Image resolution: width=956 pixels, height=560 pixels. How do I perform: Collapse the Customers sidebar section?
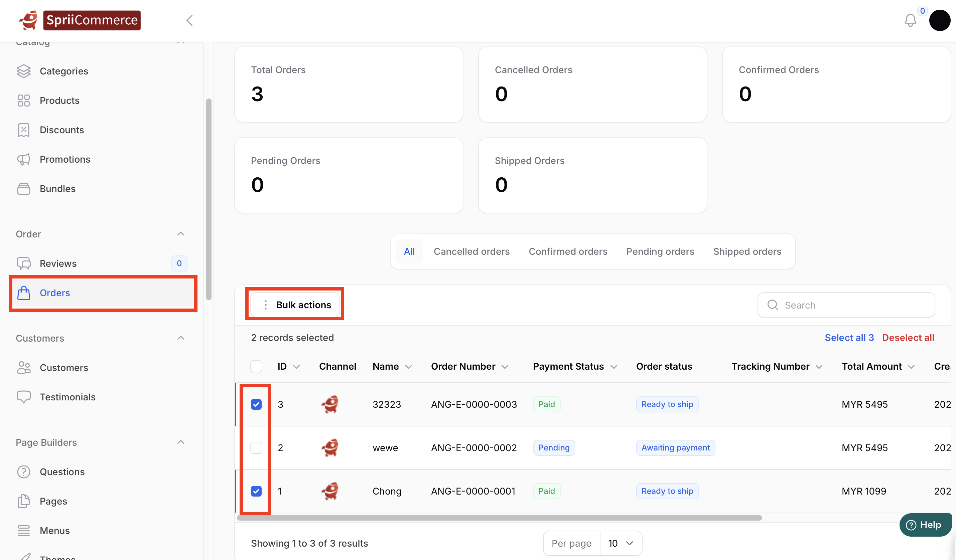180,338
